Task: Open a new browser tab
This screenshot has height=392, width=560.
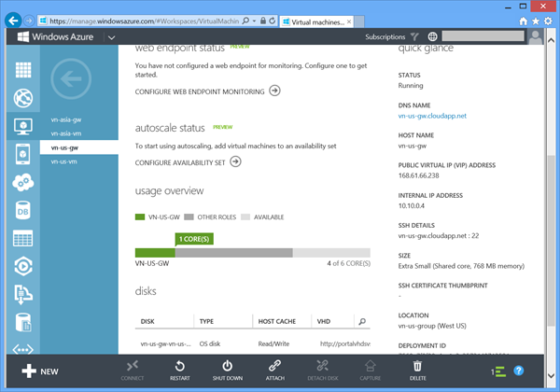Action: pyautogui.click(x=359, y=21)
